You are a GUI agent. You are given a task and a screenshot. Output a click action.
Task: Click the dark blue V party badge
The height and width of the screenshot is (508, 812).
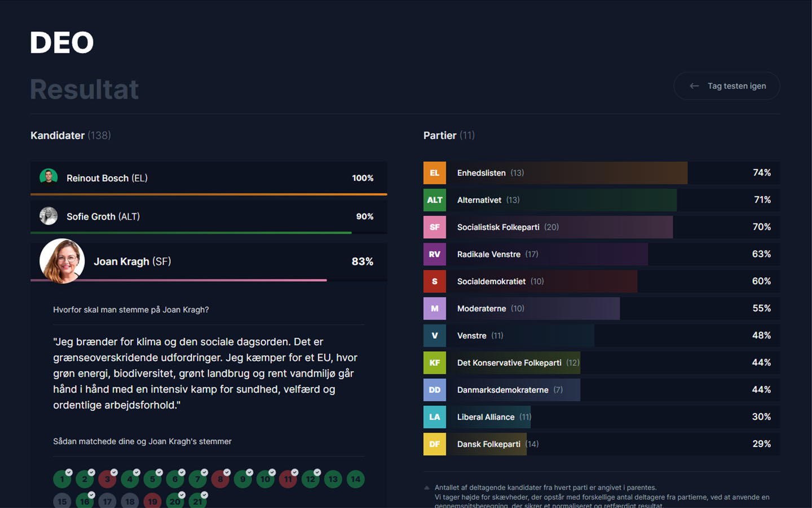435,335
